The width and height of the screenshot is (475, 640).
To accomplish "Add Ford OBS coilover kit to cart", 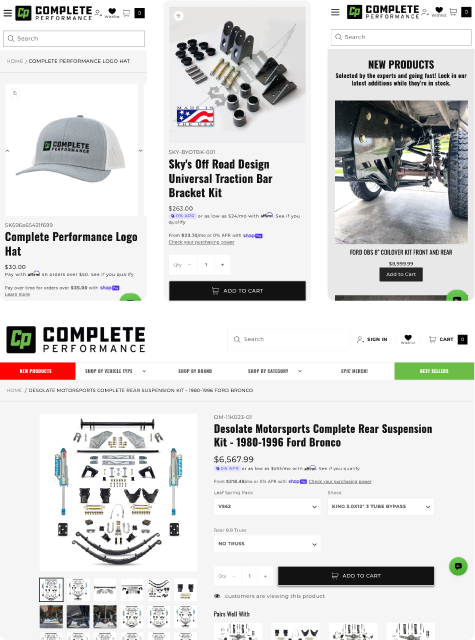I will (401, 274).
